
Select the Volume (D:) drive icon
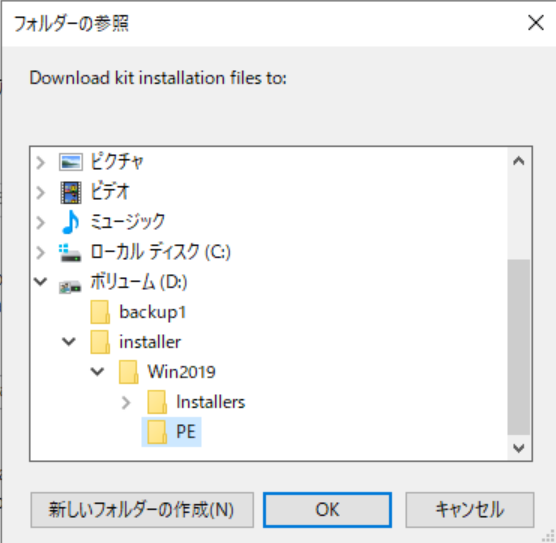[x=70, y=286]
